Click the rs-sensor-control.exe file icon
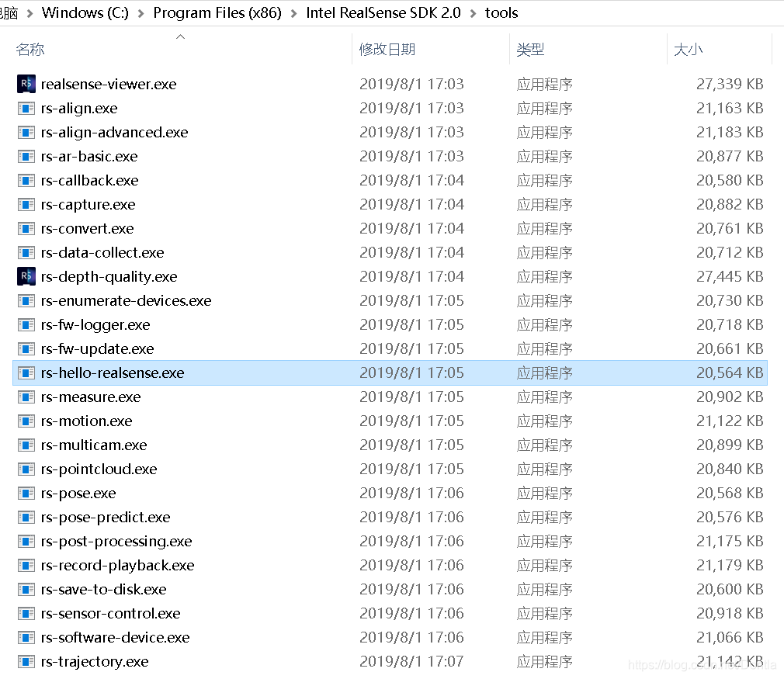 [x=26, y=613]
